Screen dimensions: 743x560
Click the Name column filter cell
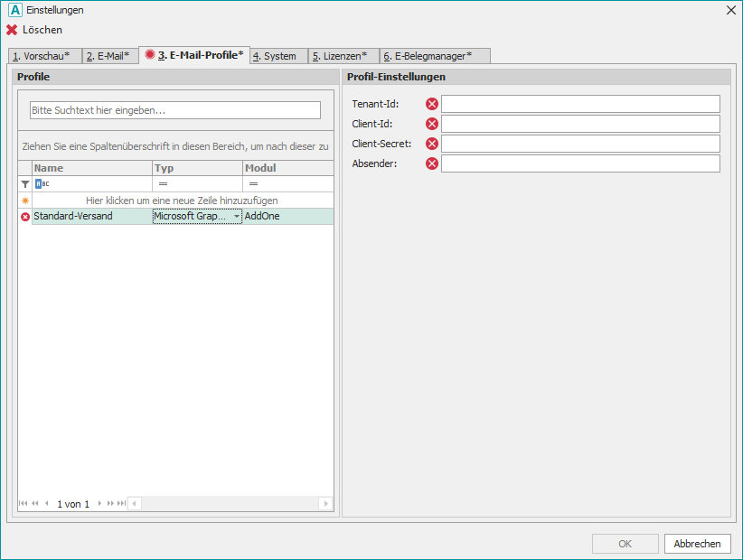pyautogui.click(x=92, y=183)
